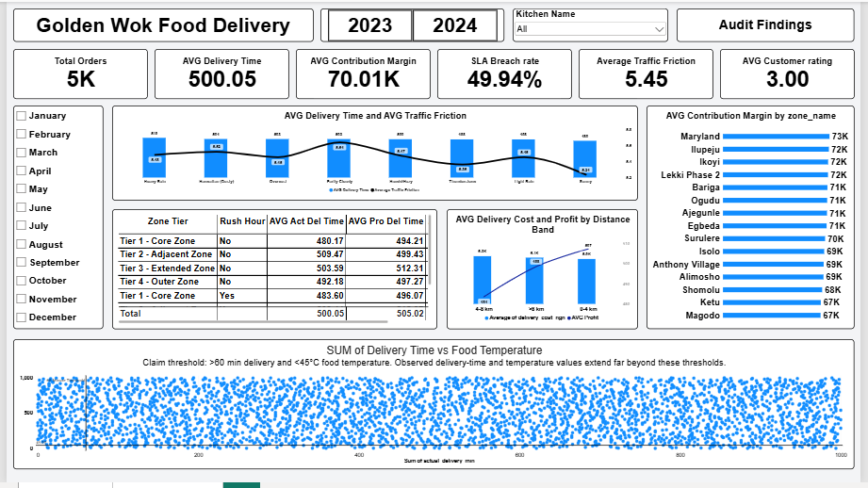This screenshot has height=488, width=868.
Task: Tick the October checkbox
Action: 21,281
